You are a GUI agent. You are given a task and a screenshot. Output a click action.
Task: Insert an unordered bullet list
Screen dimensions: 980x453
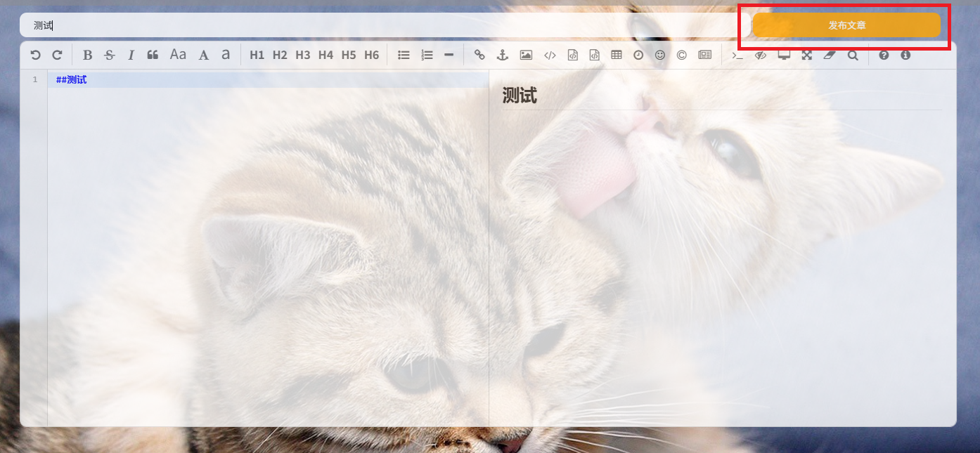point(404,55)
